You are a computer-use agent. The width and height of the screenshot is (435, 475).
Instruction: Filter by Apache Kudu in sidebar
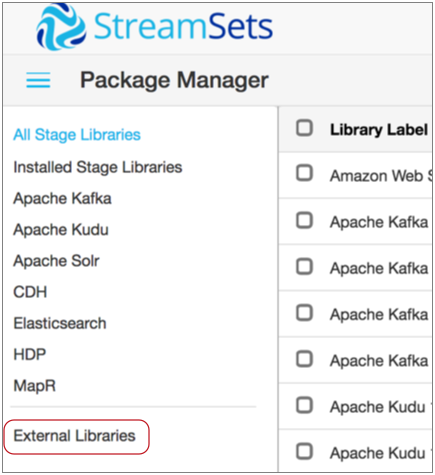61,230
